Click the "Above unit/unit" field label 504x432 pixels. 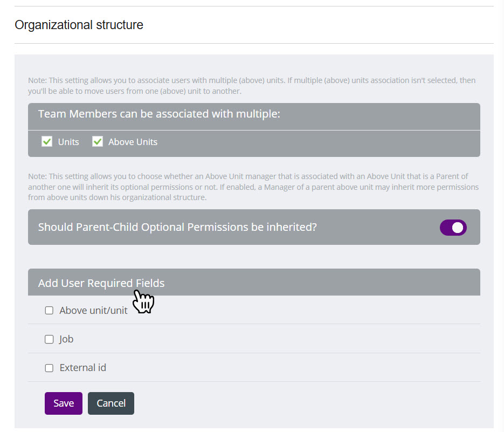coord(93,311)
